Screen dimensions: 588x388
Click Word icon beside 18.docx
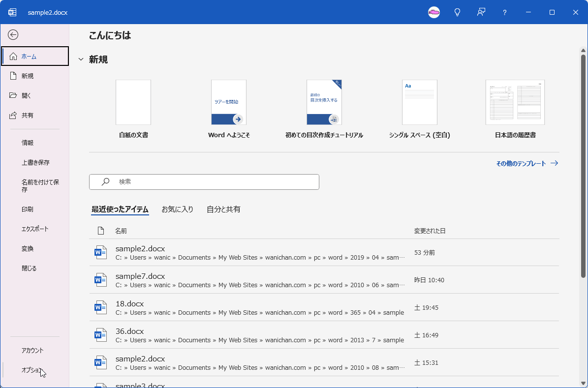100,308
